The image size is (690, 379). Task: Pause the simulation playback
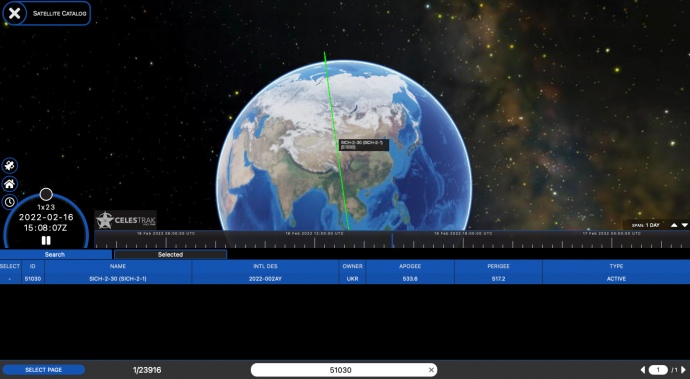pos(46,240)
